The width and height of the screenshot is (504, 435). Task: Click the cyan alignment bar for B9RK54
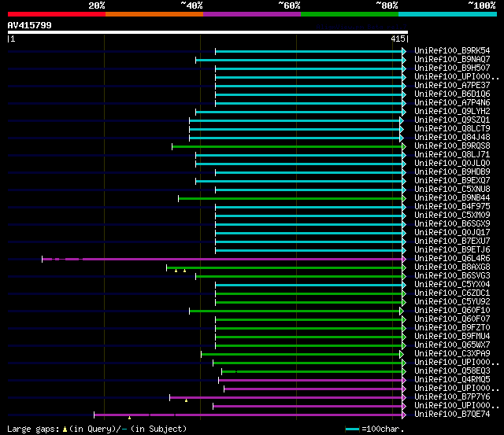point(309,51)
